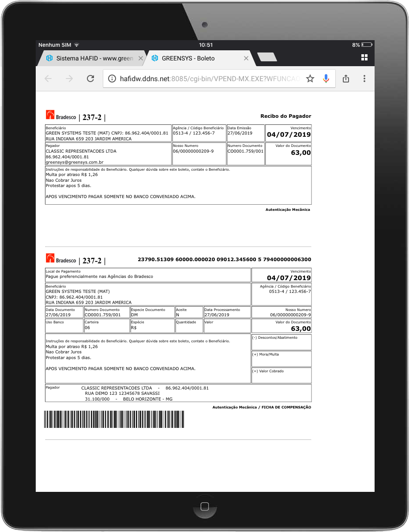Close the GREENSYS - Boleto tab

click(x=246, y=58)
